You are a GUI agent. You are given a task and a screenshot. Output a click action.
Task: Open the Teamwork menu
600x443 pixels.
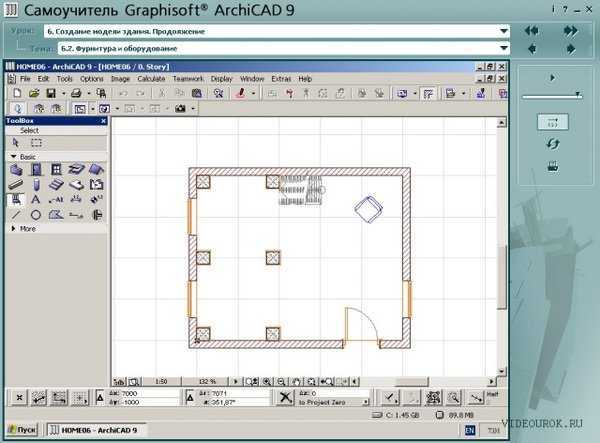coord(188,78)
